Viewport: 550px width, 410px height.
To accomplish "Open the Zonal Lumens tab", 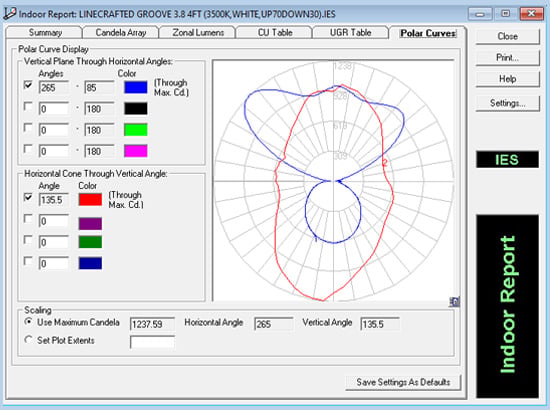I will tap(198, 33).
